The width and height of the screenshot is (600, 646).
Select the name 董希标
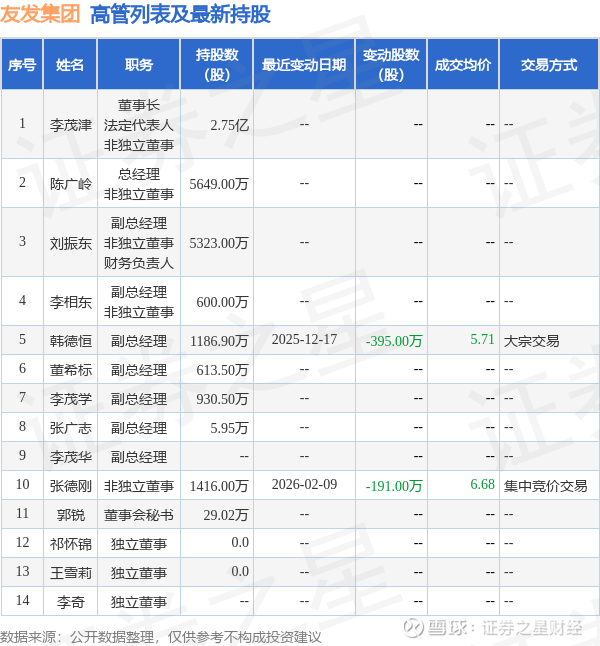click(x=71, y=370)
